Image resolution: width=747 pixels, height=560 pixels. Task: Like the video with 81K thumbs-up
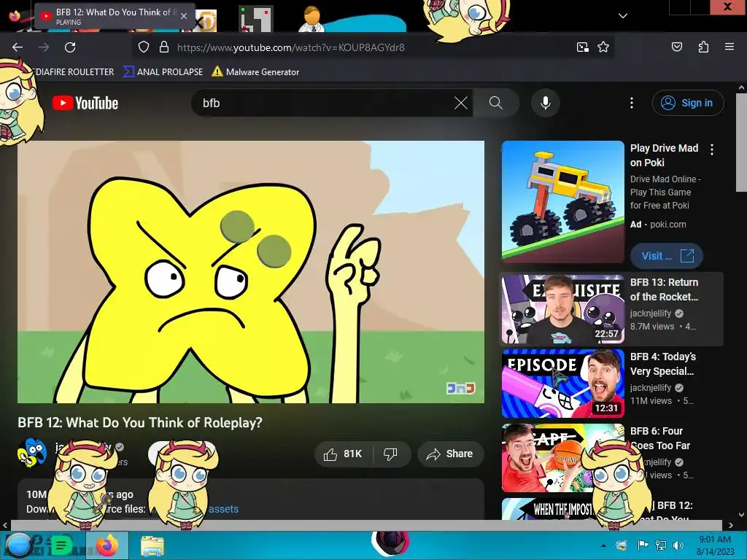click(x=344, y=454)
